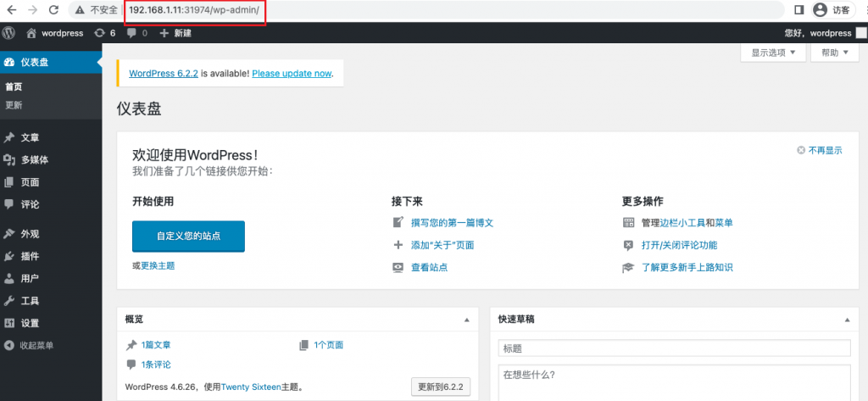
Task: Open 仪表盘 dashboard in sidebar
Action: (x=51, y=62)
